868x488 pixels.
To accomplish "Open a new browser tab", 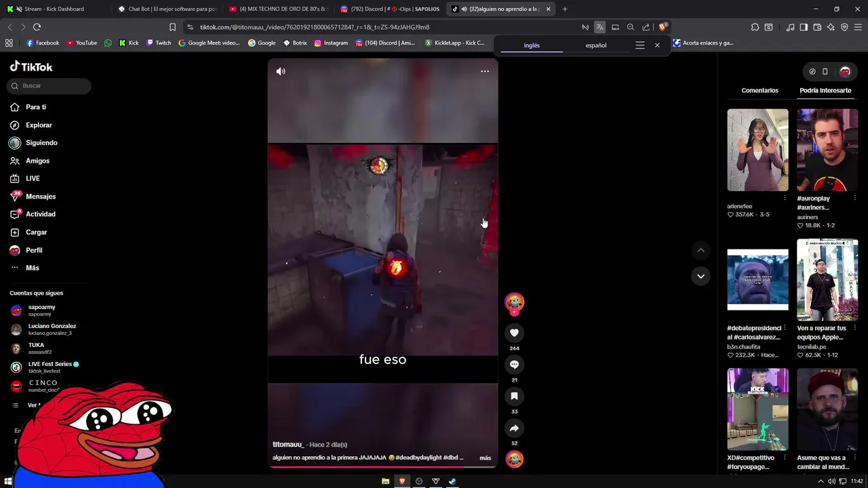I will point(565,9).
